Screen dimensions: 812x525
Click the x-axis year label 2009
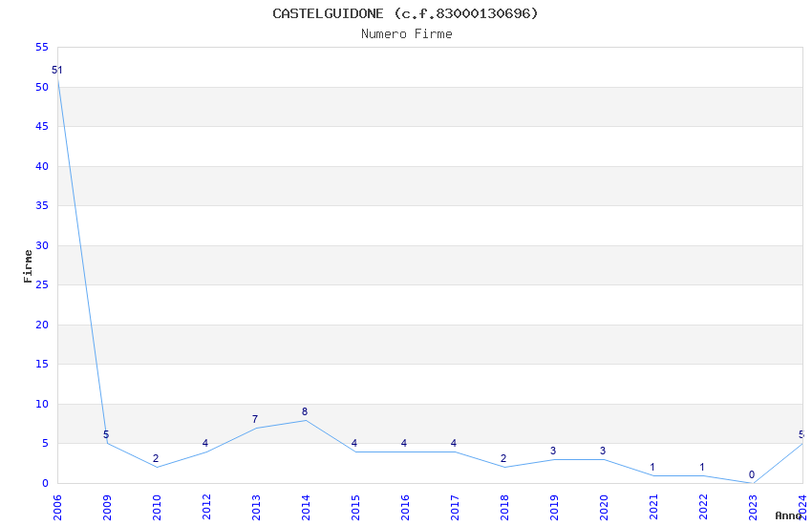[107, 508]
